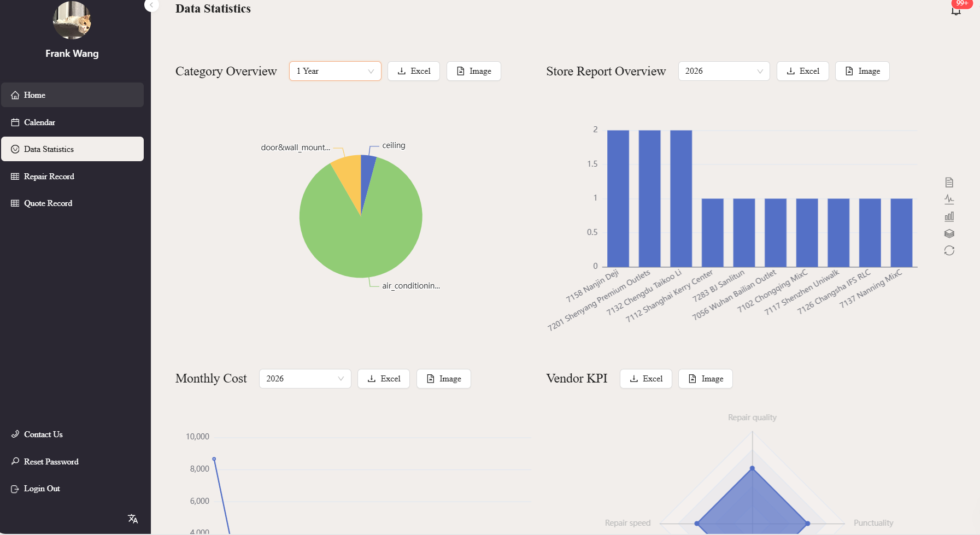This screenshot has height=535, width=980.
Task: Open the notifications bell with 99+ badge
Action: coord(956,10)
